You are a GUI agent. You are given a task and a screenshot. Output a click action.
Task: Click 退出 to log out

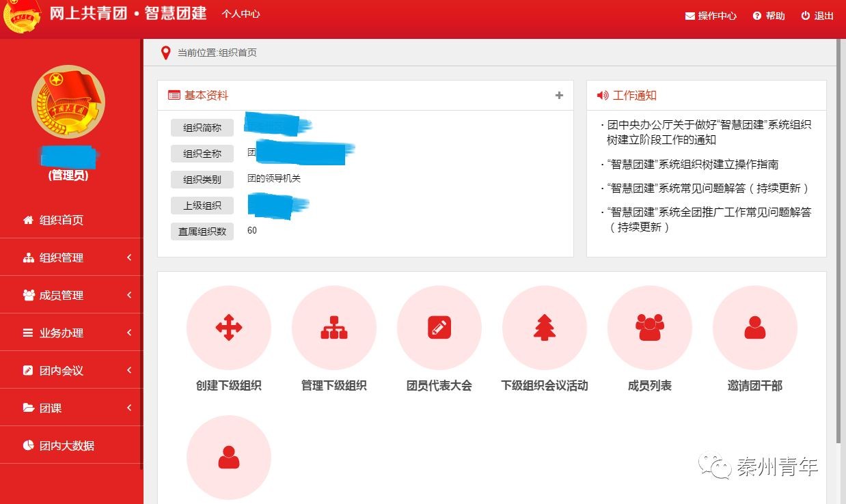click(817, 16)
